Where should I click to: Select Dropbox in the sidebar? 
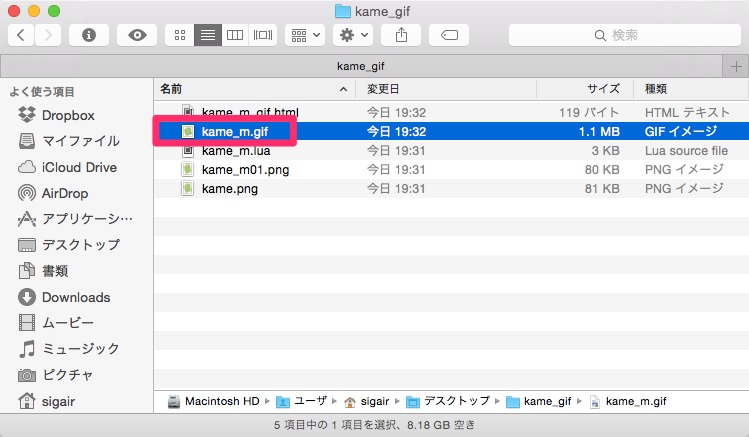67,115
